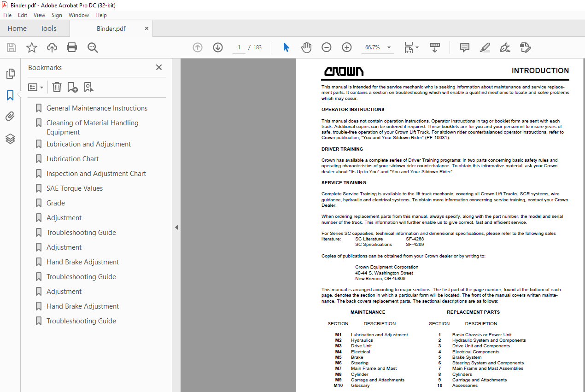This screenshot has height=392, width=585.
Task: Click the REPLACEMENT PARTS table heading
Action: click(473, 312)
